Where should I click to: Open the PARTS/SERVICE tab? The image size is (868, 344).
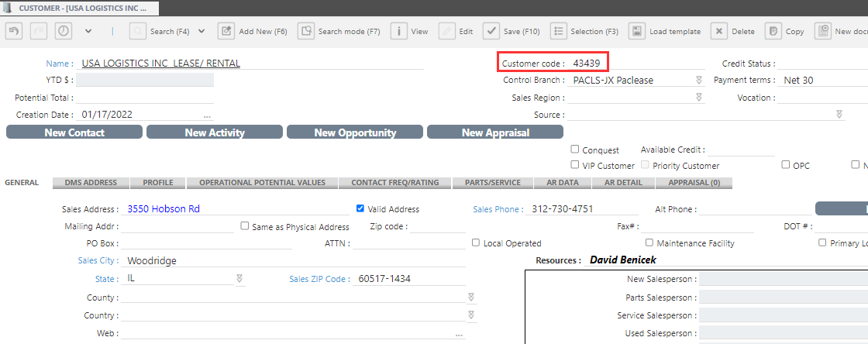493,183
